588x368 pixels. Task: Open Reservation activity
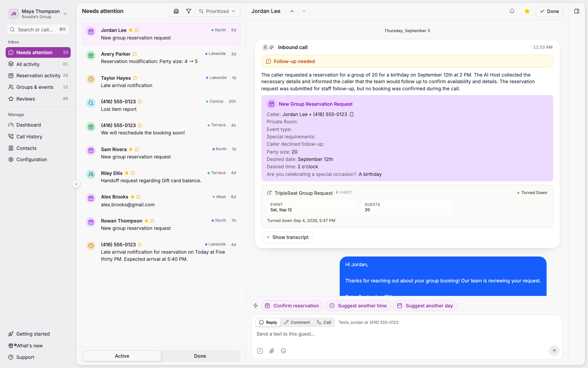[x=38, y=76]
